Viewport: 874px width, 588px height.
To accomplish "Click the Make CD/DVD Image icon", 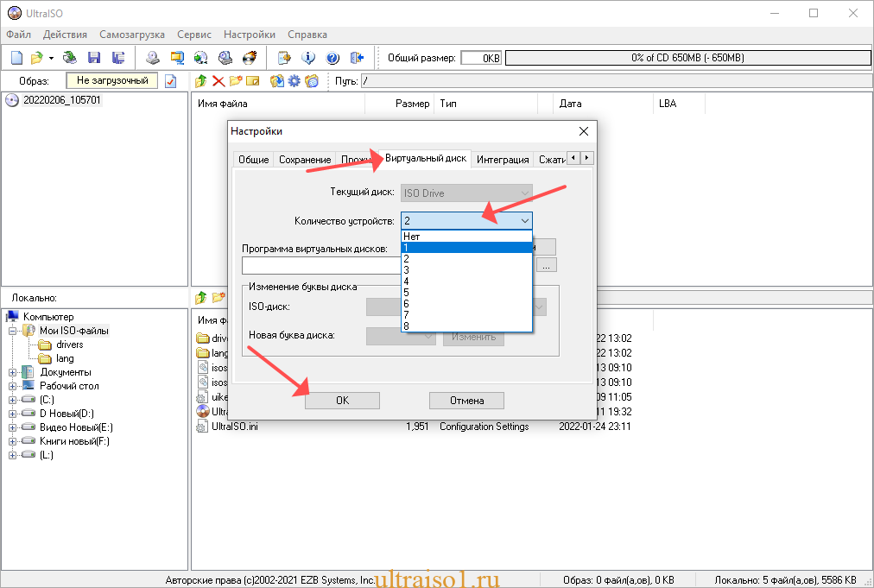I will pos(153,58).
